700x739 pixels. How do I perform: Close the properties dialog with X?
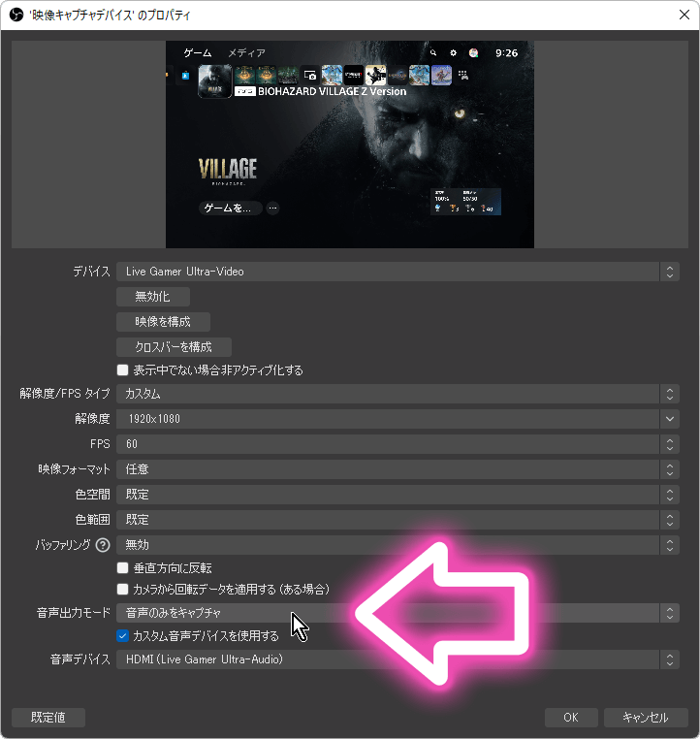tap(684, 15)
